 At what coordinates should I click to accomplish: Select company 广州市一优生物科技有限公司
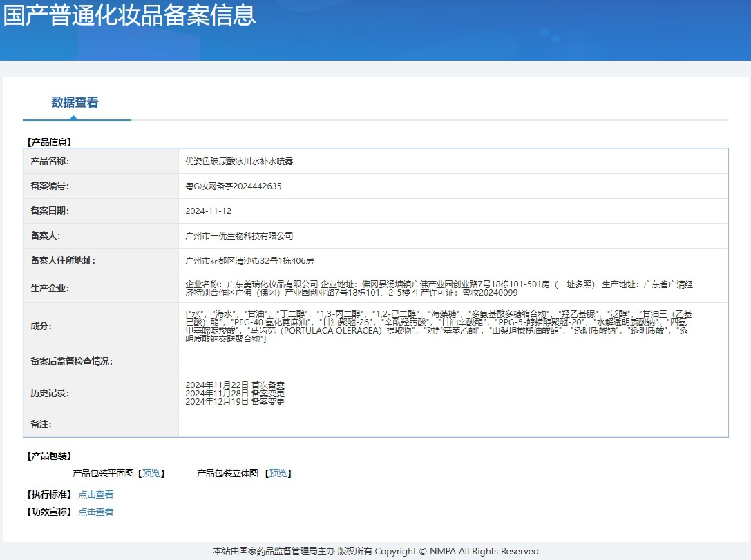tap(239, 236)
